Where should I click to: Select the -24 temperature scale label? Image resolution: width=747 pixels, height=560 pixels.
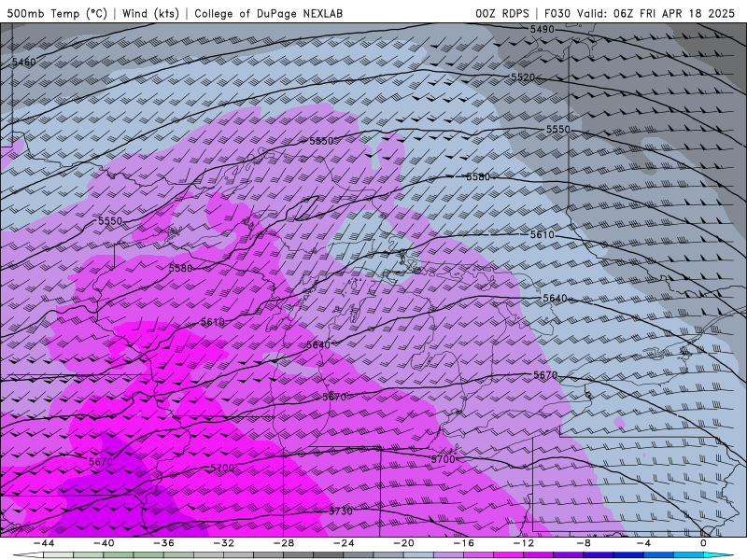pyautogui.click(x=344, y=543)
